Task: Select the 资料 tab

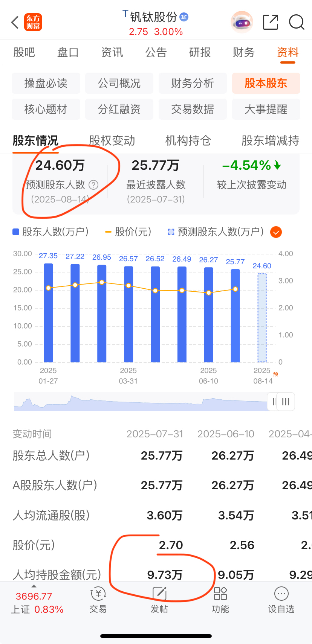Action: 288,52
